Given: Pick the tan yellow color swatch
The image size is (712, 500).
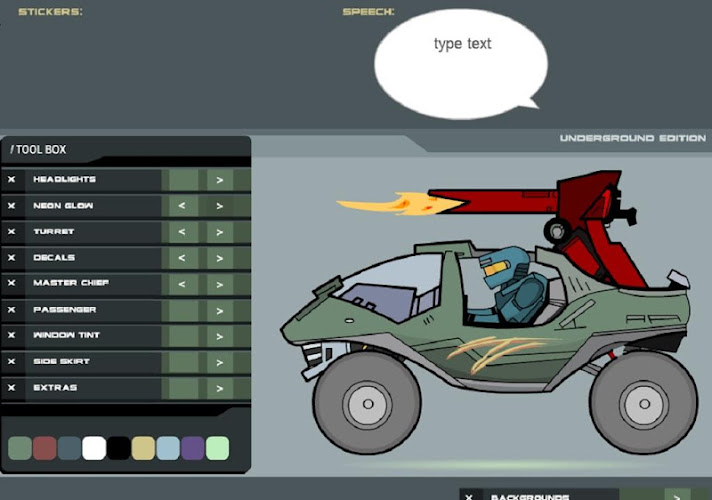Looking at the screenshot, I should [x=143, y=448].
